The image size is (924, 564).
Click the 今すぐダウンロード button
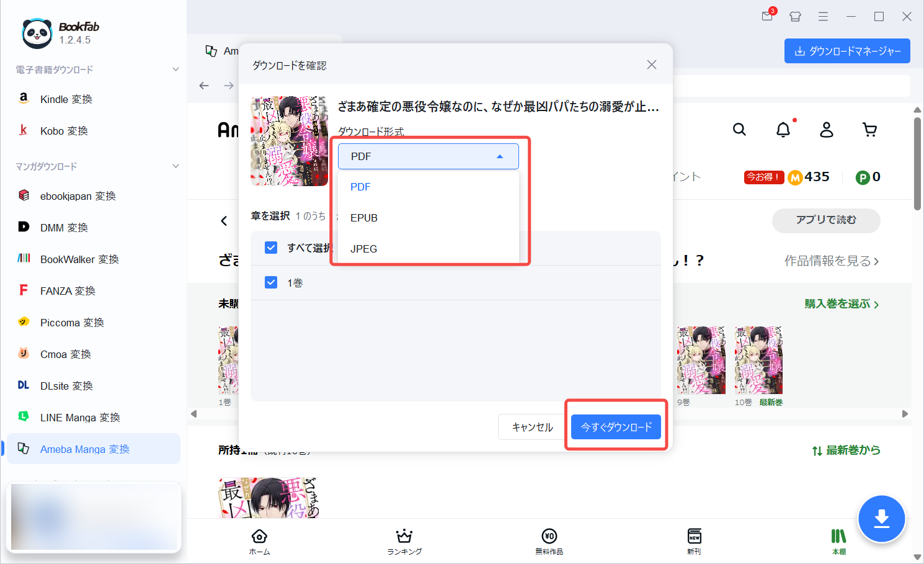[616, 427]
